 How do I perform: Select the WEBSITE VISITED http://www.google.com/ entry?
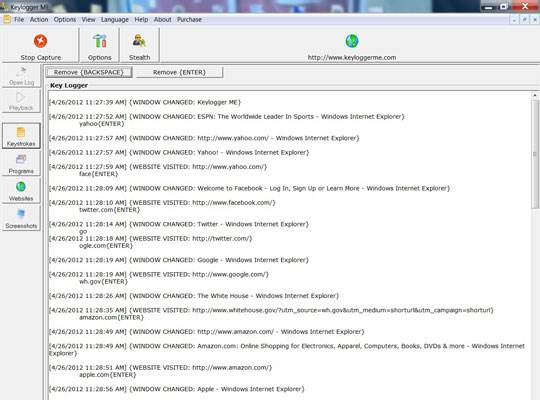[159, 274]
